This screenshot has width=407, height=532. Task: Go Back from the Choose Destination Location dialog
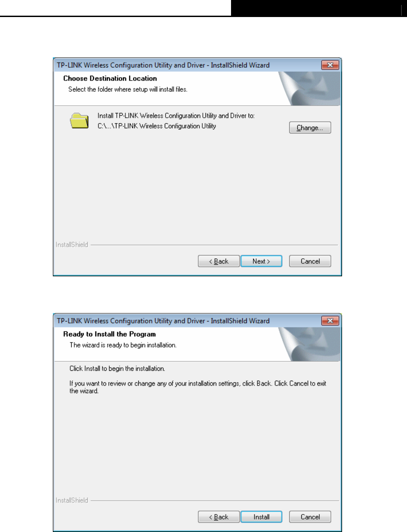[219, 261]
